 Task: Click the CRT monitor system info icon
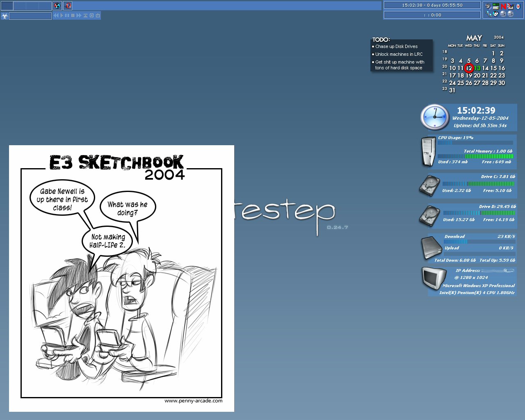435,278
